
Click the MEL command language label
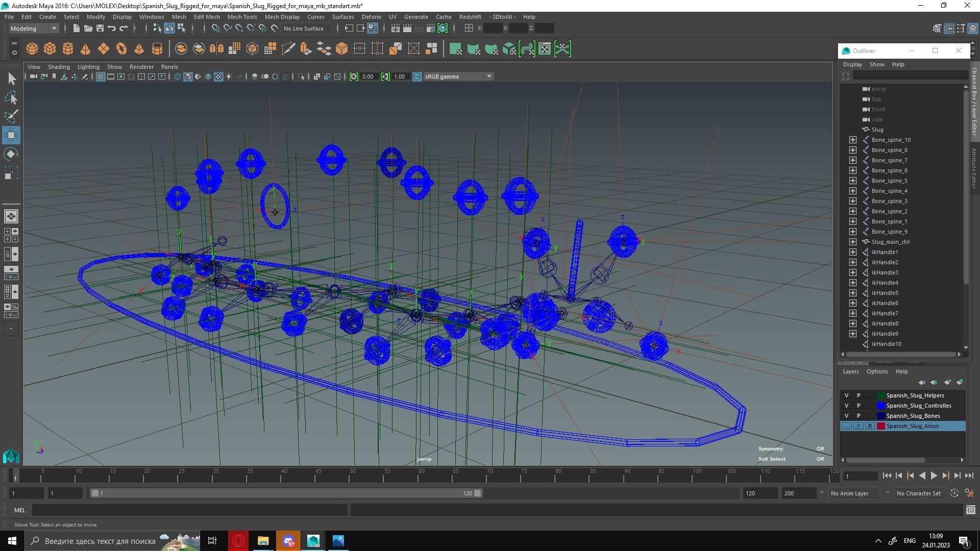tap(19, 510)
